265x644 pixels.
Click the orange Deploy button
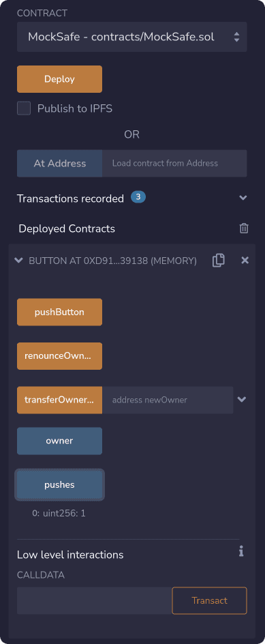[x=59, y=79]
